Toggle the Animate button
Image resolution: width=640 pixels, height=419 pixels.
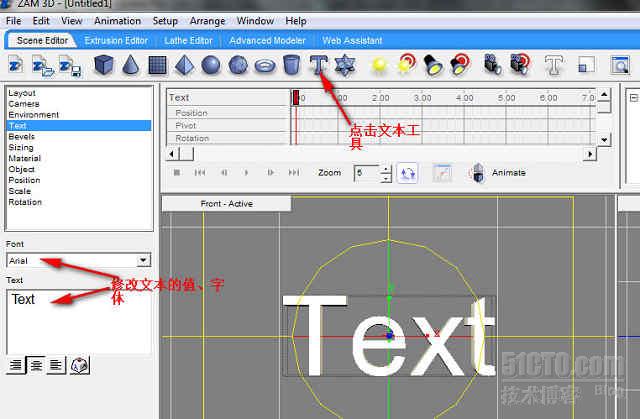pos(498,173)
